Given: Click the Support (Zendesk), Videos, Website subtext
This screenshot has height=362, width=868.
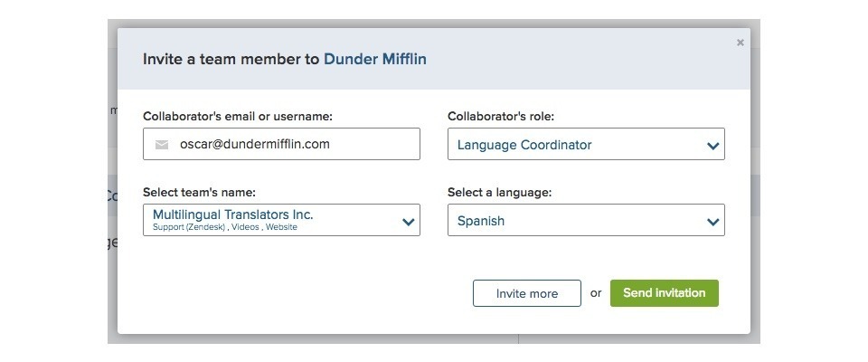Looking at the screenshot, I should pos(224,227).
